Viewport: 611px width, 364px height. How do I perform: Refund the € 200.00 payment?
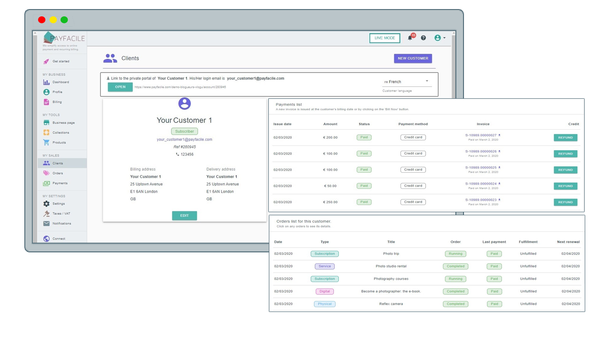[x=565, y=138]
